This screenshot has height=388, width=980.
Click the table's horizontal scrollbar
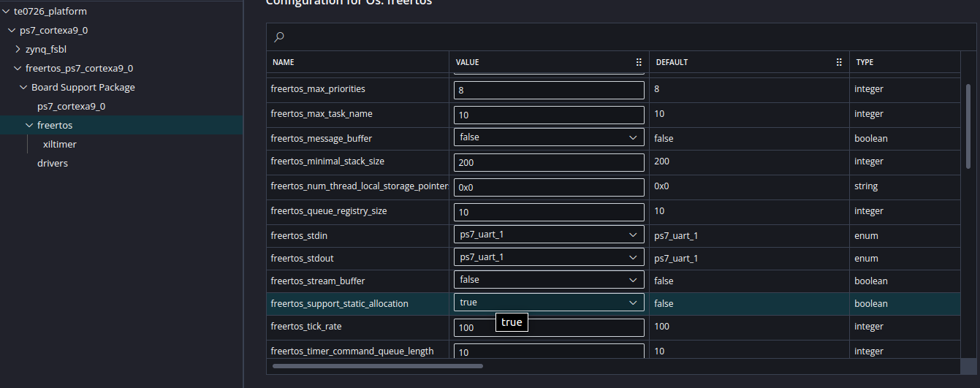[377, 365]
